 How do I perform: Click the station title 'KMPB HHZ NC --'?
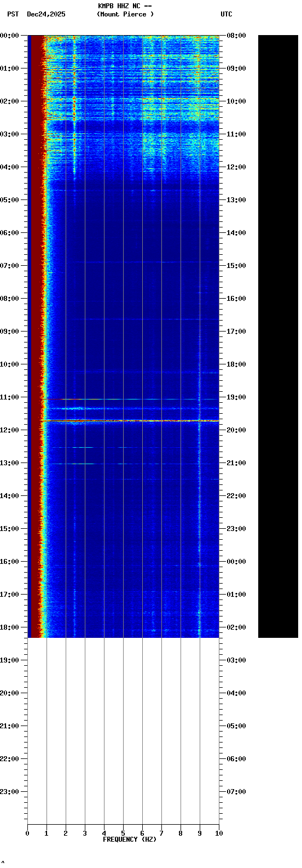(x=125, y=6)
